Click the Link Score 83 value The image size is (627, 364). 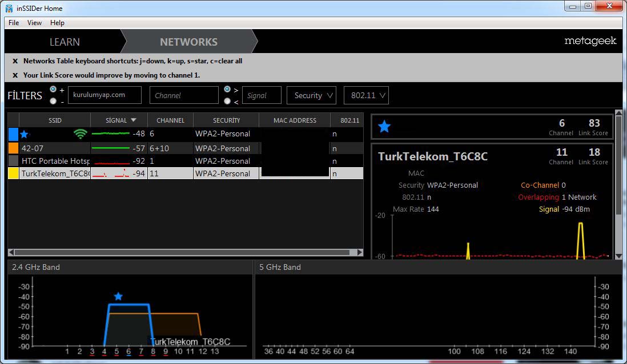point(594,123)
